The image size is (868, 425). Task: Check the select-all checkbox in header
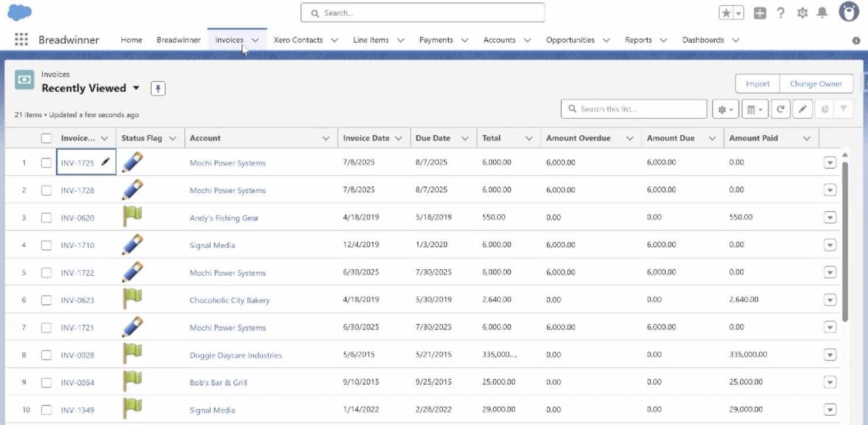click(46, 139)
